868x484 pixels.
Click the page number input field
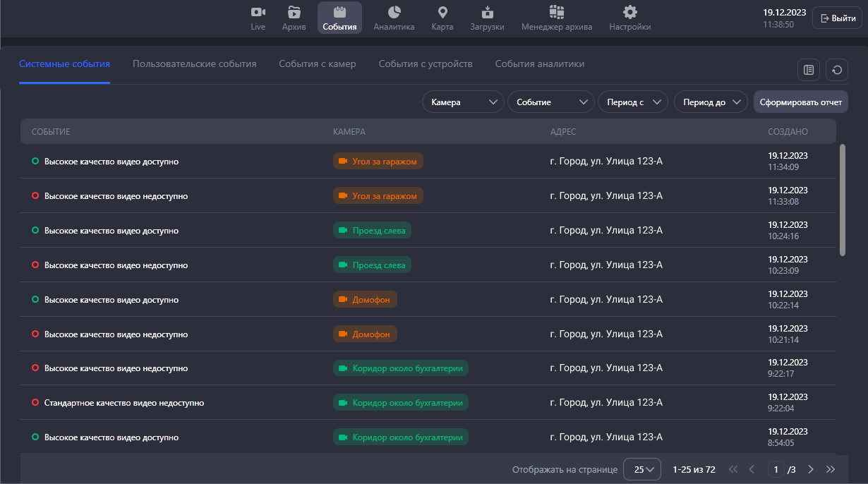(776, 469)
